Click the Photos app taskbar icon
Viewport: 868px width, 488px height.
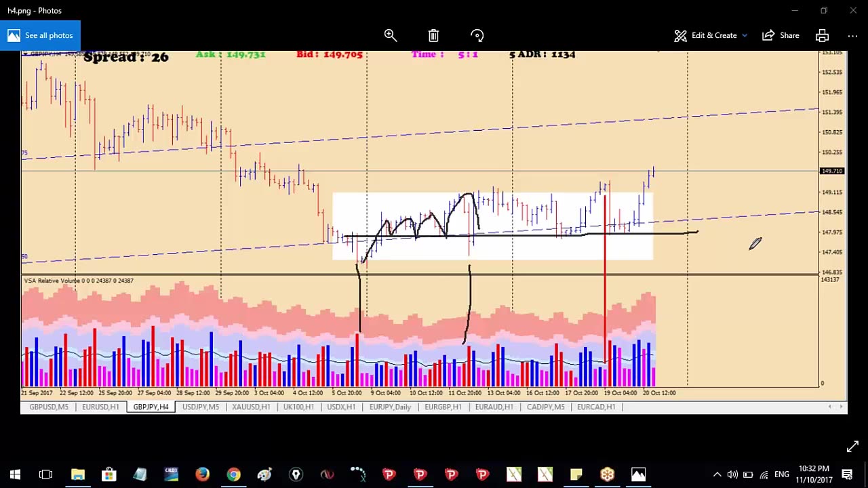click(x=638, y=474)
